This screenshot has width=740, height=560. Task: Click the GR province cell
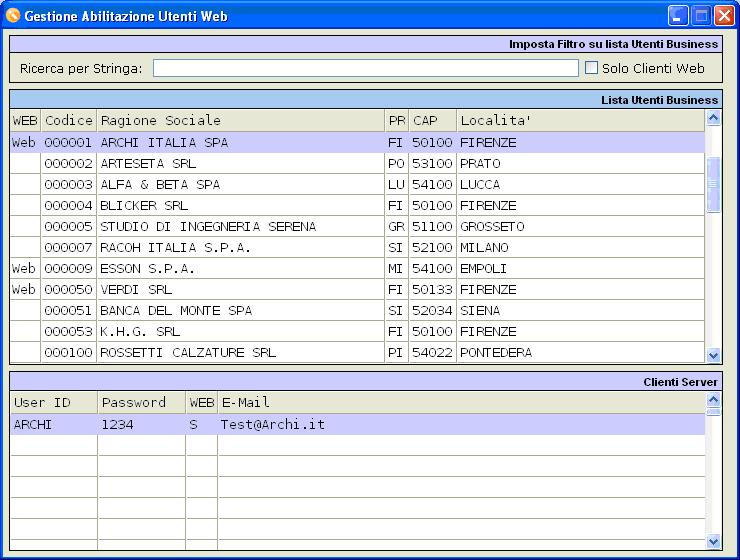click(x=396, y=226)
